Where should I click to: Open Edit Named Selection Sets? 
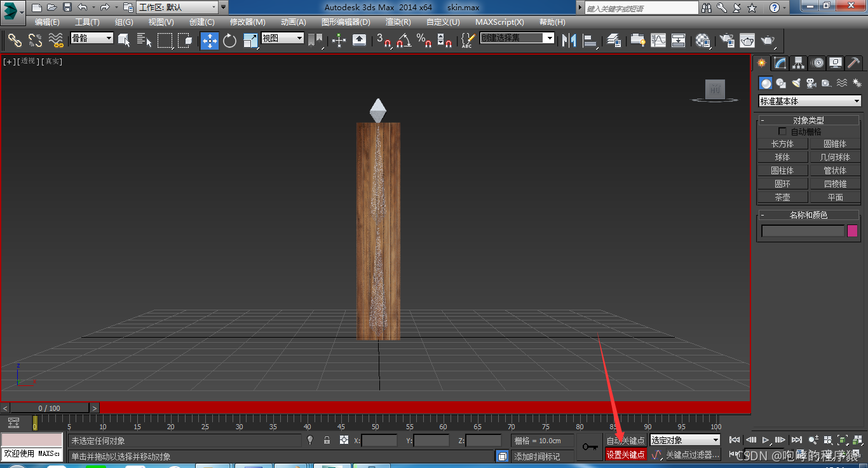pyautogui.click(x=468, y=41)
